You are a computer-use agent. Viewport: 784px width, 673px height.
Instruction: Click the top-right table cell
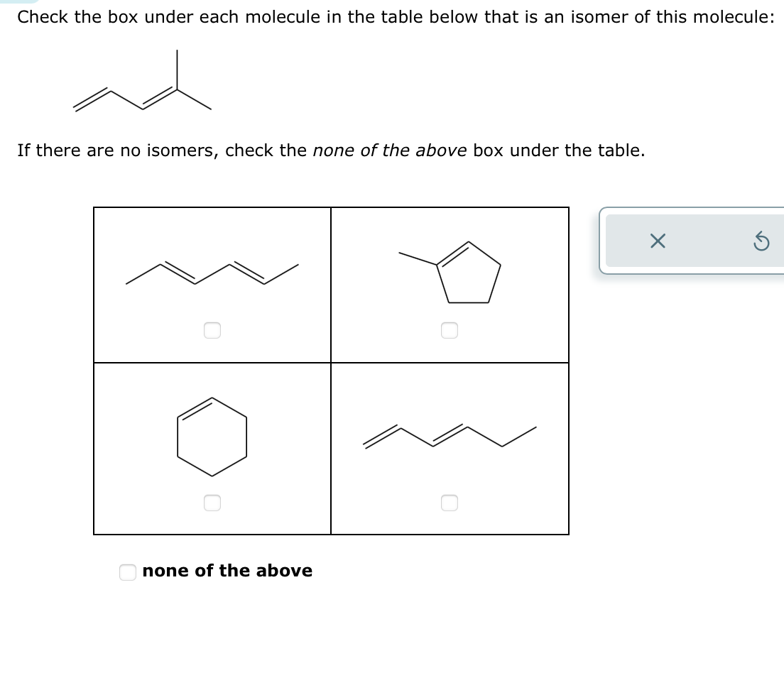450,284
